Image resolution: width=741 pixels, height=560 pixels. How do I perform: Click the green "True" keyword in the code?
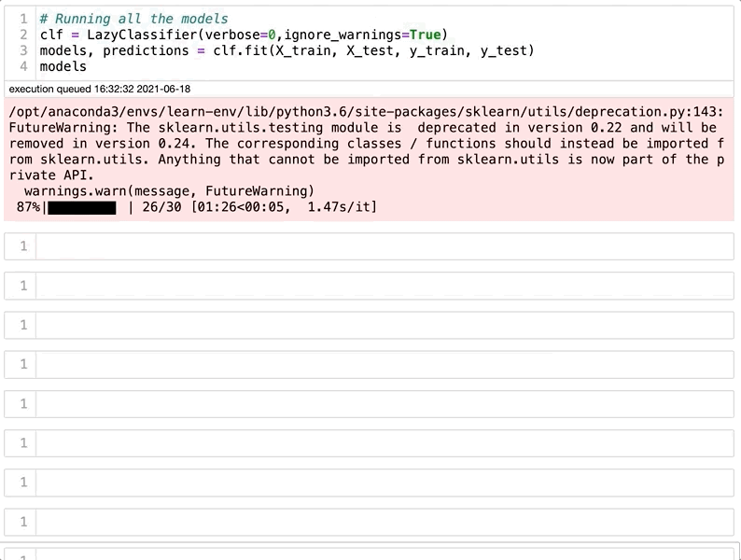[x=425, y=35]
